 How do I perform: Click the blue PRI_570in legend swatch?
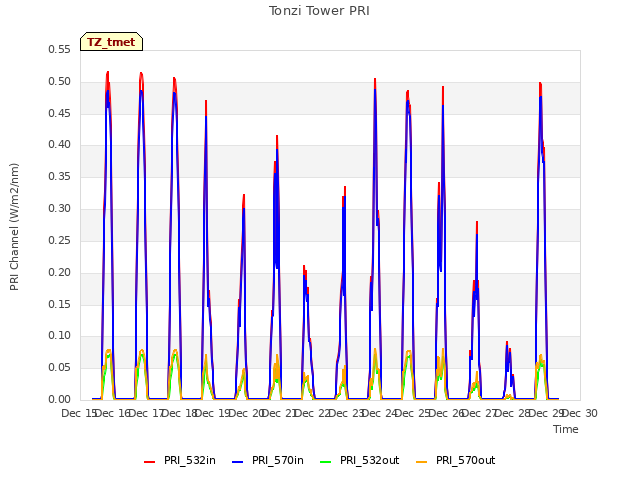click(x=238, y=462)
